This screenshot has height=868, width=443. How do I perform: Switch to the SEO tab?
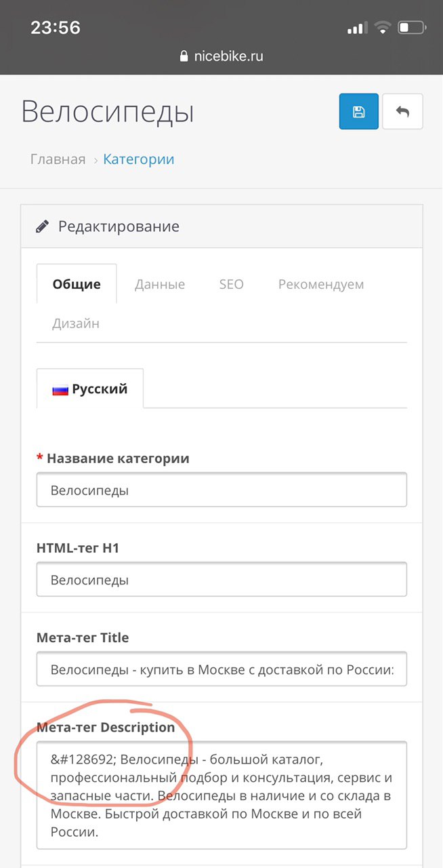point(231,284)
